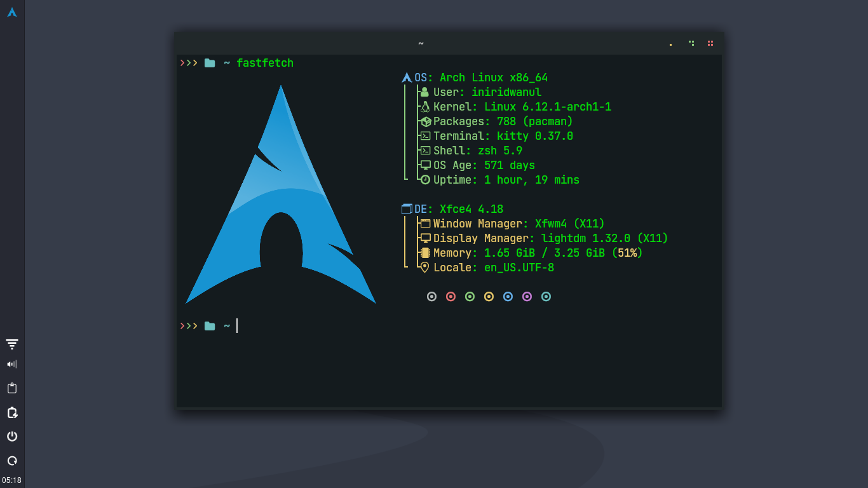Click the monitor icon beside OS Age
The height and width of the screenshot is (488, 868).
[426, 165]
